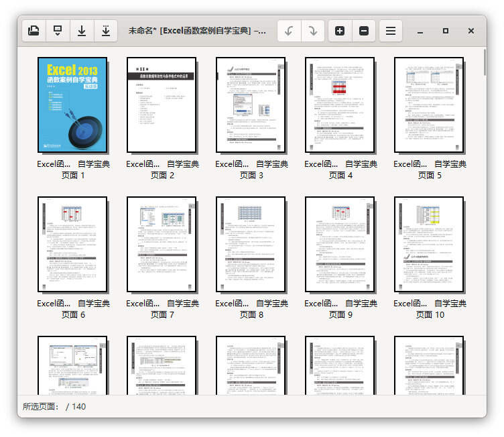Select the Excel 2013 cover page thumbnail
The image size is (504, 437).
[x=72, y=105]
